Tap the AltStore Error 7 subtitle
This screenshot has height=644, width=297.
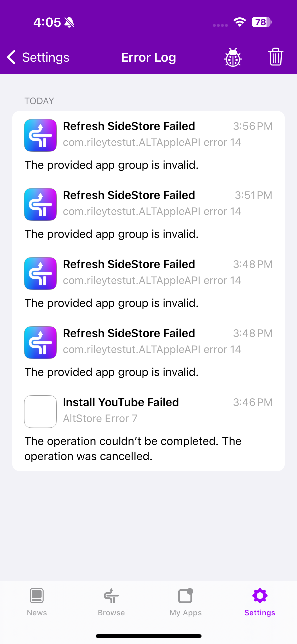click(100, 418)
